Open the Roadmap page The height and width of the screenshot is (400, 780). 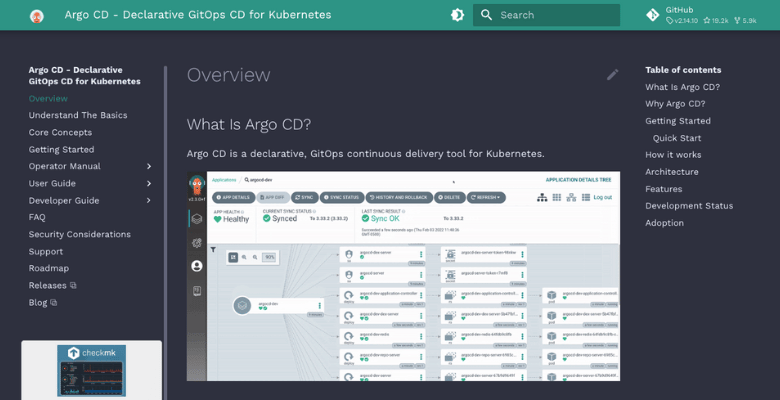pos(49,268)
